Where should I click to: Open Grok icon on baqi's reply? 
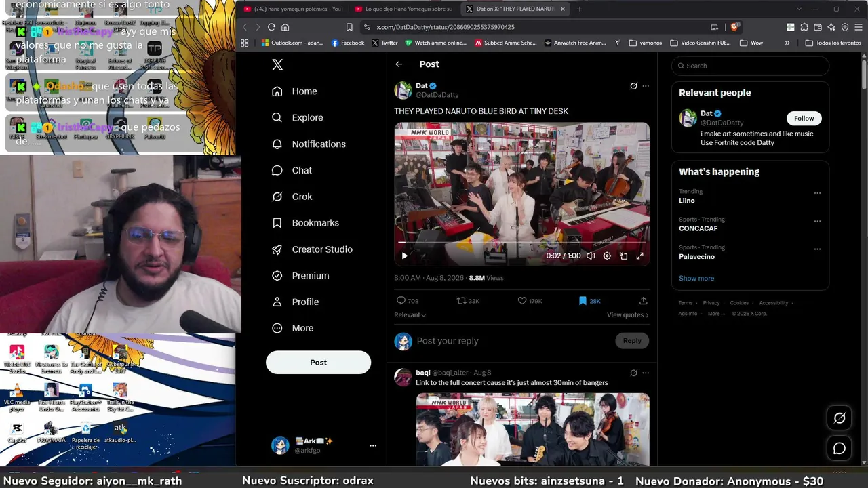(x=633, y=373)
